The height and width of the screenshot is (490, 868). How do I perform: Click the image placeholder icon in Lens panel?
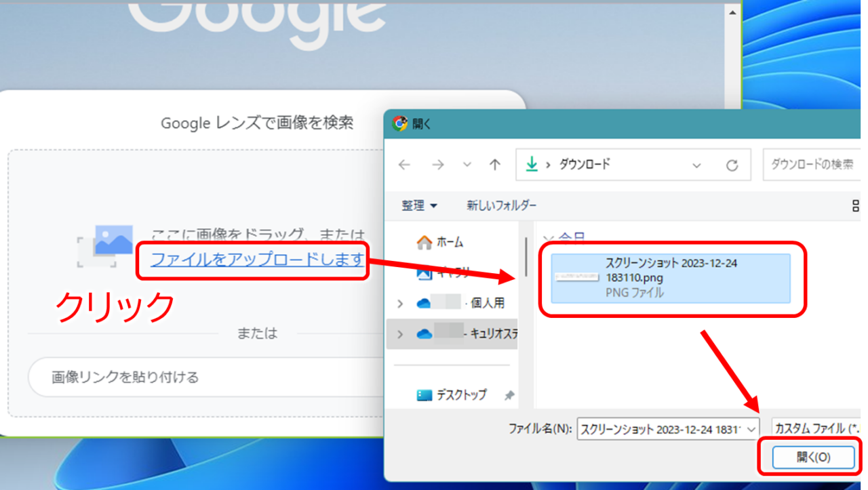coord(104,247)
